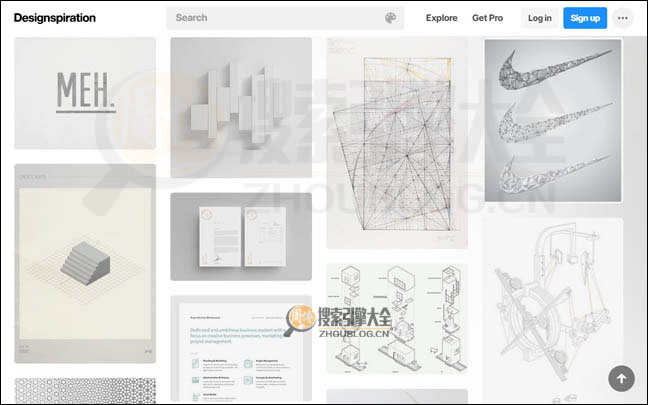
Task: Open the letterhead stationery mockup
Action: coord(241,236)
